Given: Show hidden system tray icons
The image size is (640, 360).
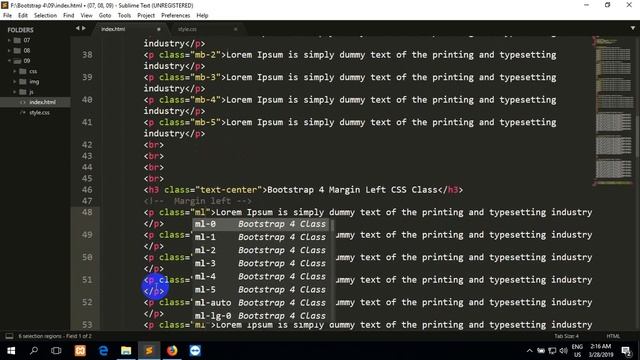Looking at the screenshot, I should tap(529, 351).
